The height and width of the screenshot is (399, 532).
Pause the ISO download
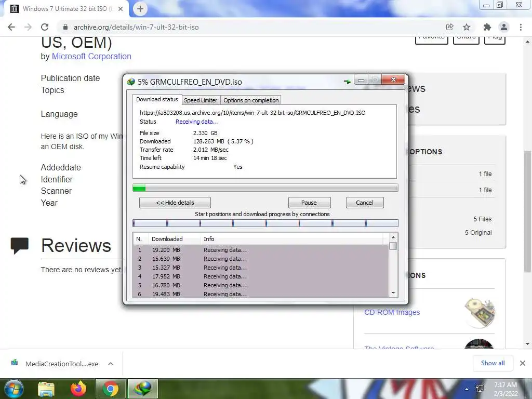pos(309,203)
